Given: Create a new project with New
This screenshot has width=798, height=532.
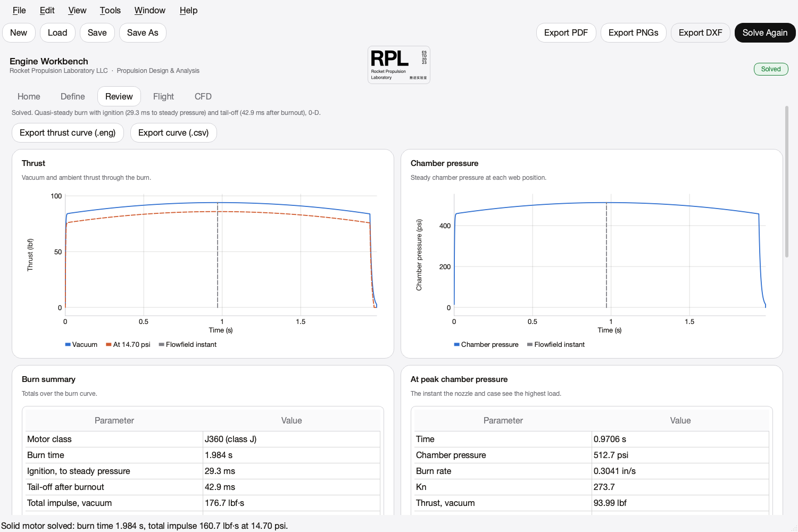Looking at the screenshot, I should [19, 32].
